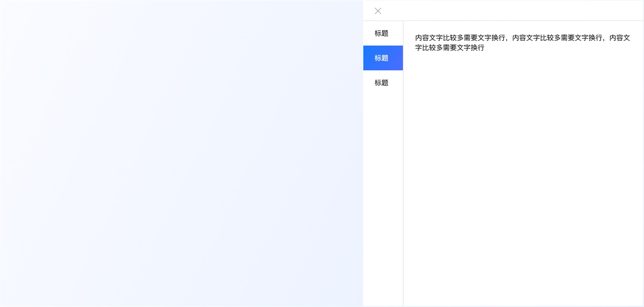The width and height of the screenshot is (644, 307).
Task: Click the second line of content text
Action: [x=449, y=48]
